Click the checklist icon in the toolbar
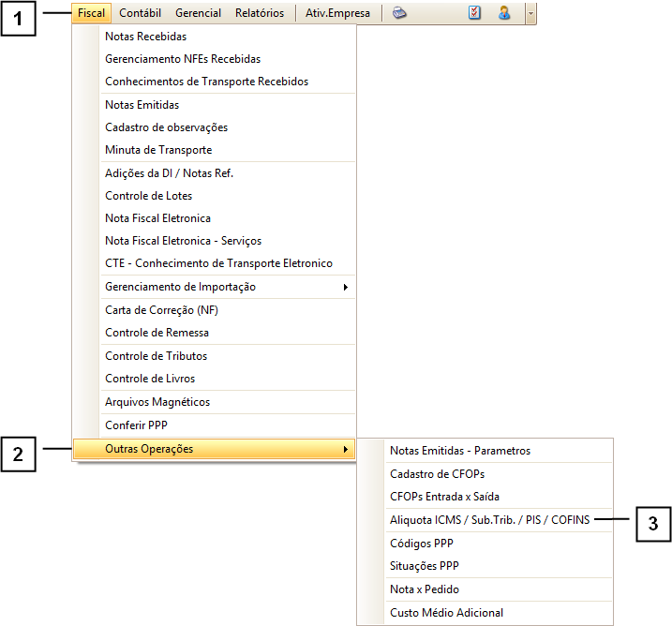Screen dimensions: 672x626 (474, 14)
